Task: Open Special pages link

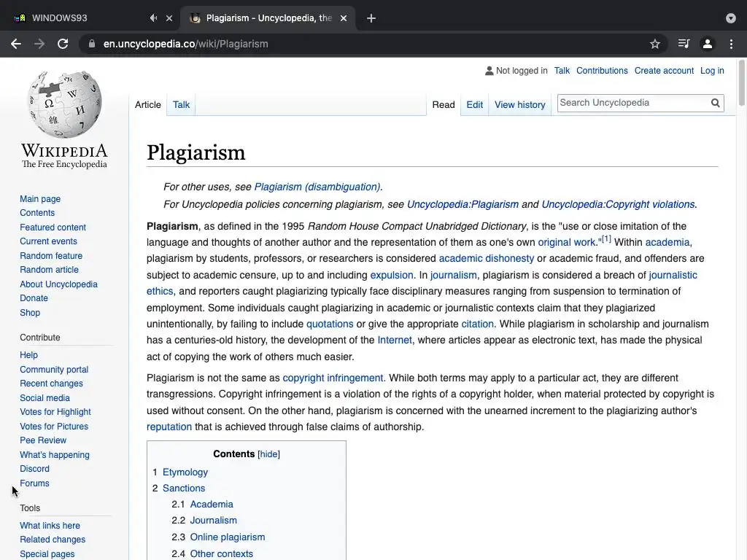Action: (x=47, y=554)
